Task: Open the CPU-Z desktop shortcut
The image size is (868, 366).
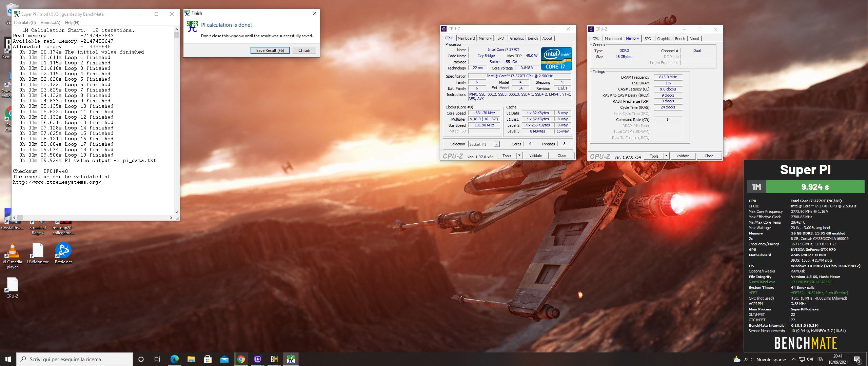Action: (x=13, y=287)
